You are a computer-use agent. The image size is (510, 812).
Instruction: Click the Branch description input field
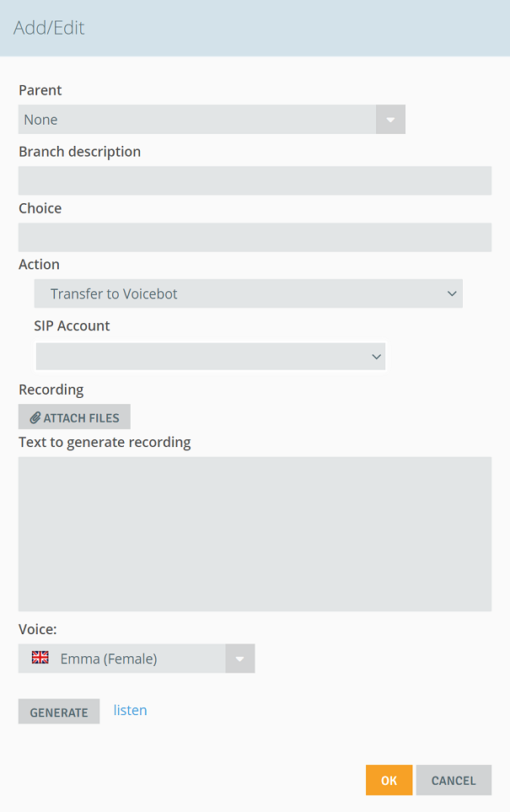pyautogui.click(x=255, y=180)
